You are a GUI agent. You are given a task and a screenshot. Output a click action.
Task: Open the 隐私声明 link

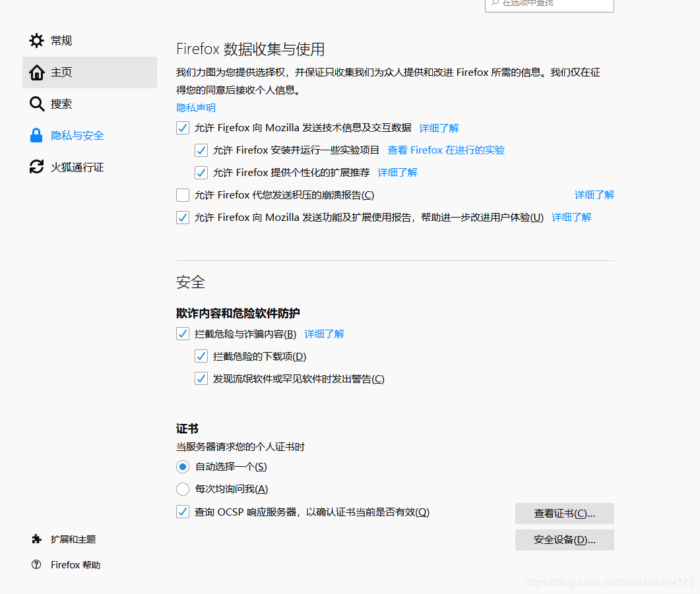[196, 107]
